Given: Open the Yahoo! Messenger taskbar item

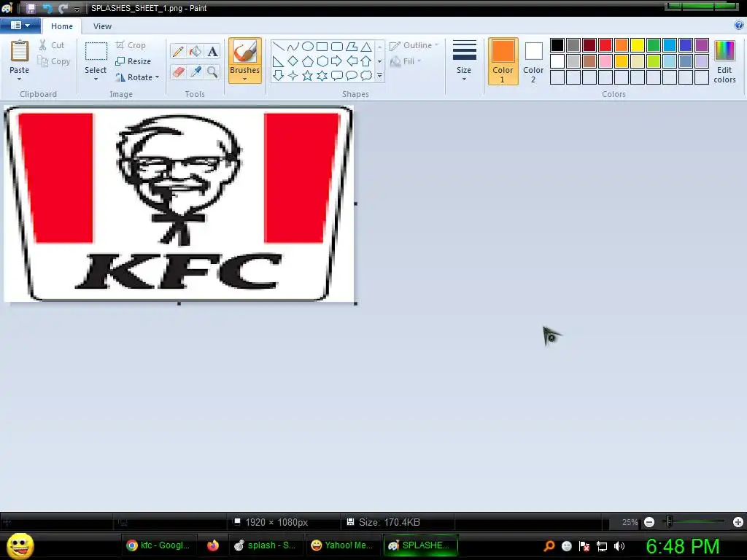Looking at the screenshot, I should [x=342, y=545].
